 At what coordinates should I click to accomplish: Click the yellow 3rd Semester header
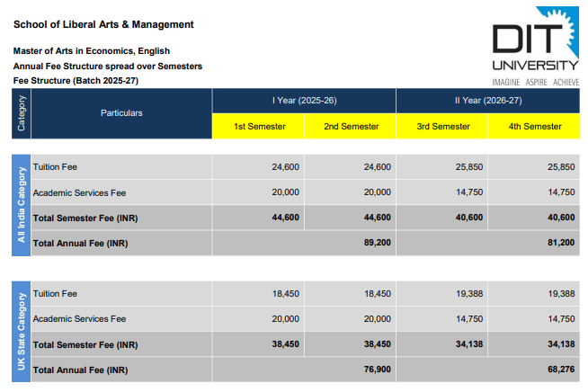(442, 127)
